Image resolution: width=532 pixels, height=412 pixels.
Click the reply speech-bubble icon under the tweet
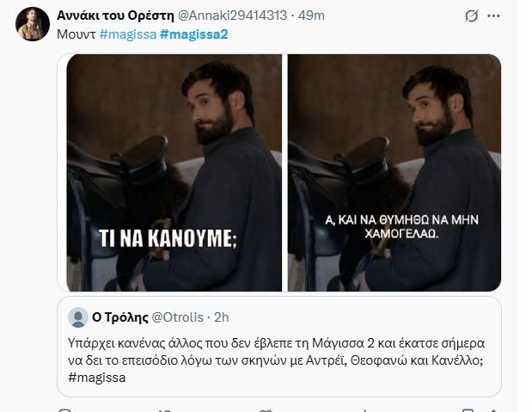65,410
